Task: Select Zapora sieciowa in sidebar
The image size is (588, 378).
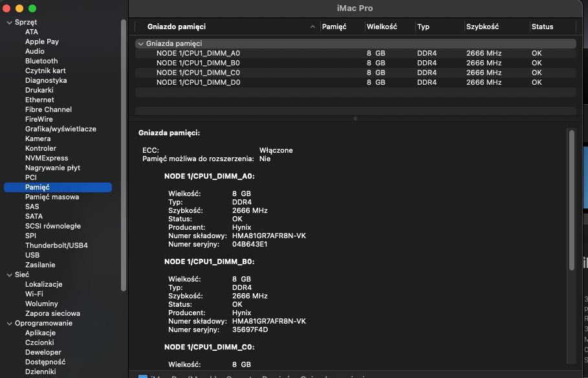Action: 52,314
